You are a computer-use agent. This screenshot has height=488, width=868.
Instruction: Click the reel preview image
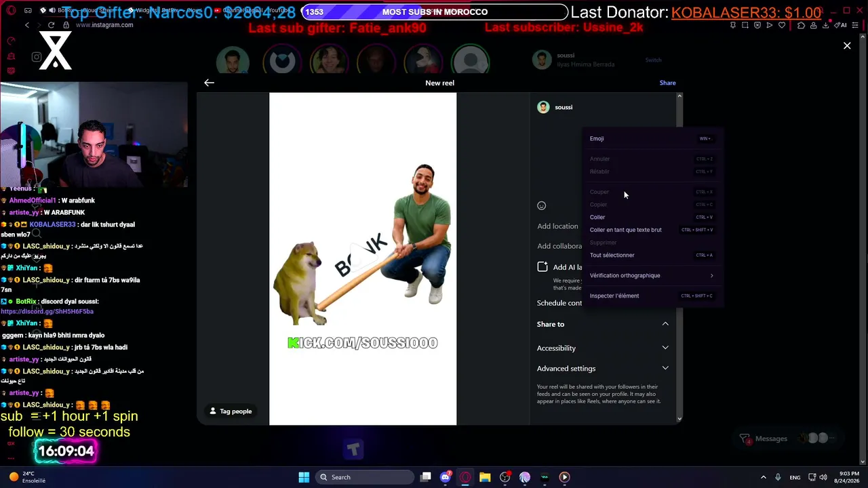pos(363,259)
